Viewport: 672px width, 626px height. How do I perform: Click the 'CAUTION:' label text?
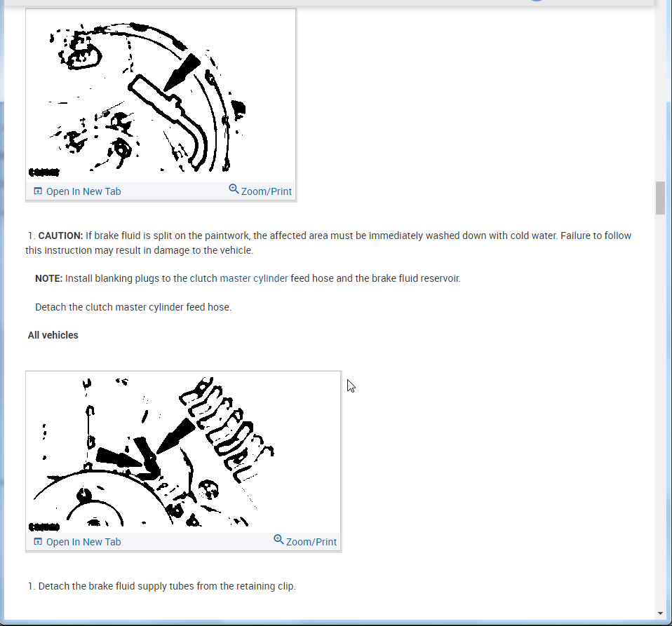click(x=60, y=236)
